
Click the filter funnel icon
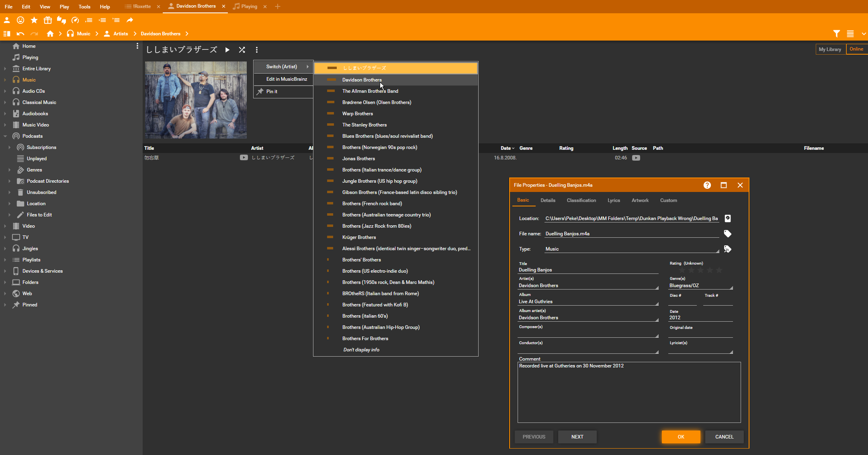(x=836, y=34)
